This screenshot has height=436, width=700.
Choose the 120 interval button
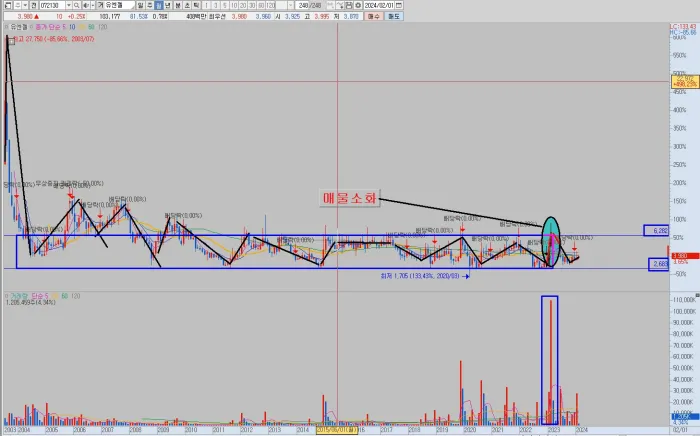271,5
